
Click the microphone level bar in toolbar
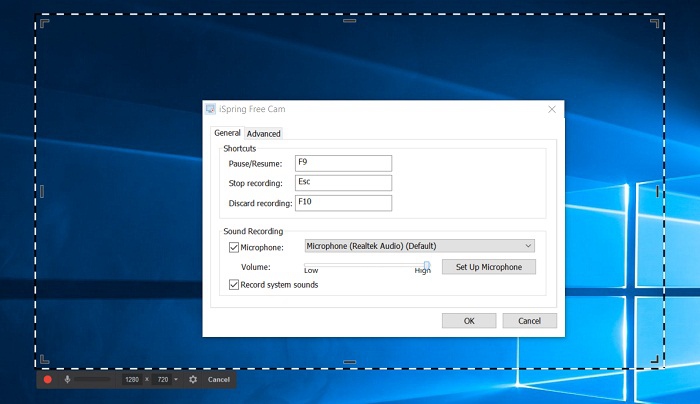tap(92, 379)
